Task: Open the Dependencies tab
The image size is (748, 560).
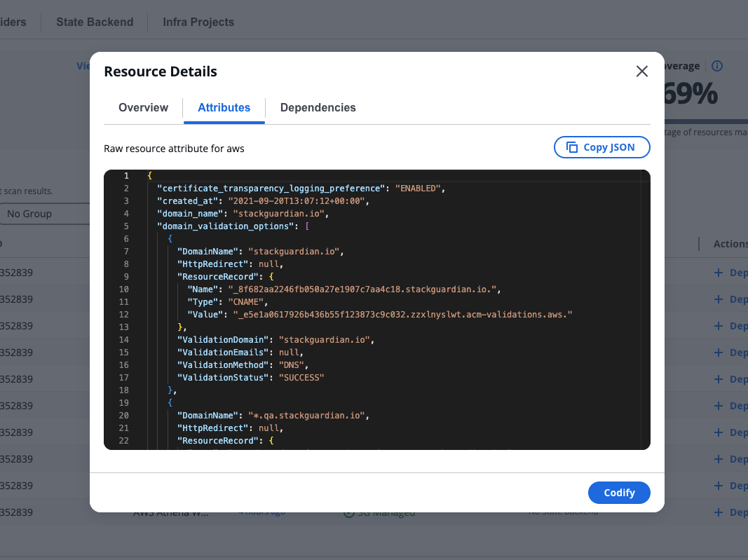Action: pyautogui.click(x=318, y=108)
